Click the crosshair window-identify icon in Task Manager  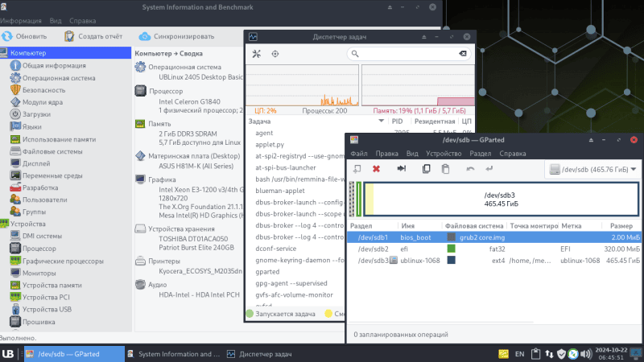(275, 54)
